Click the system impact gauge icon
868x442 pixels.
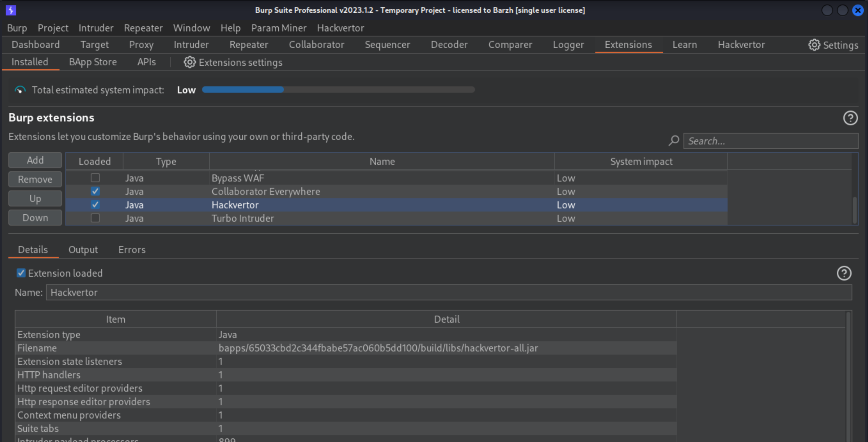[x=20, y=90]
